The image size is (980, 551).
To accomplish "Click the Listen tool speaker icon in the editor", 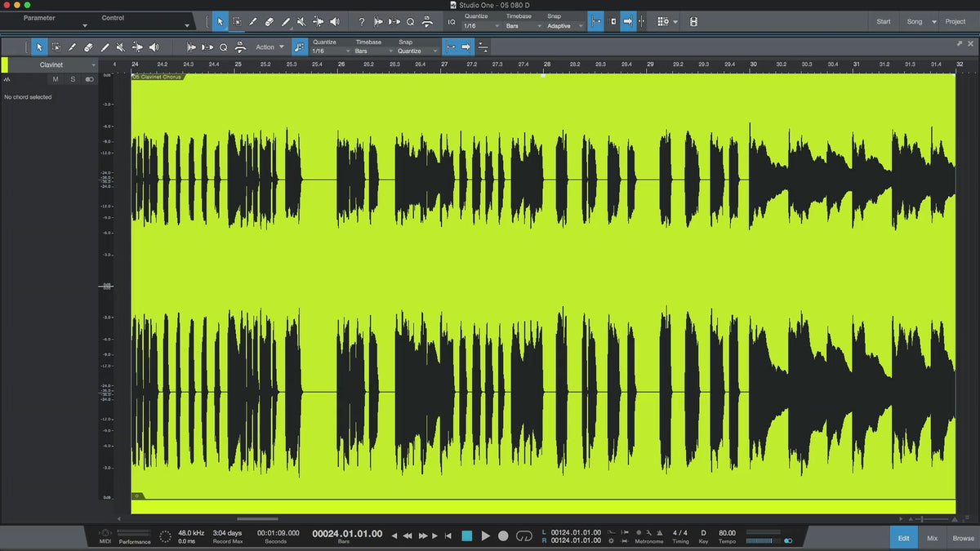I will click(x=154, y=47).
